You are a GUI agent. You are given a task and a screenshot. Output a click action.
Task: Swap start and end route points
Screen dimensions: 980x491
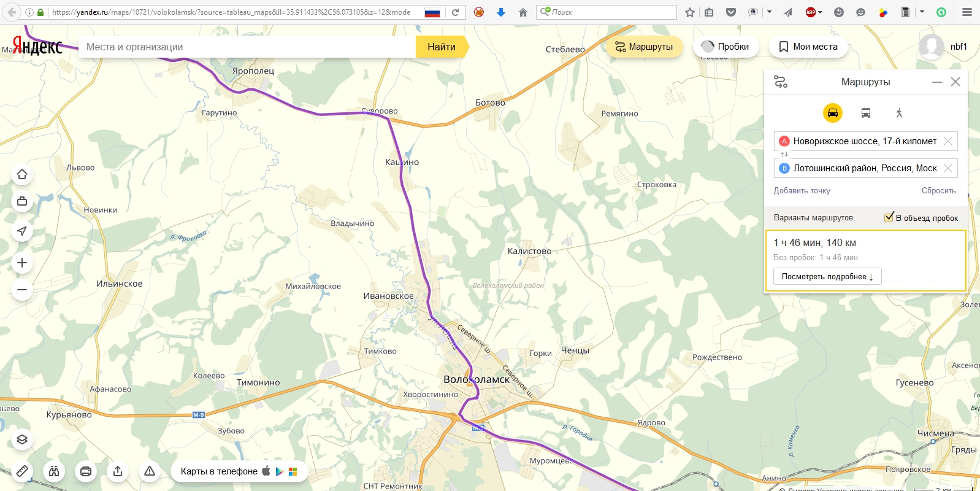[x=784, y=155]
